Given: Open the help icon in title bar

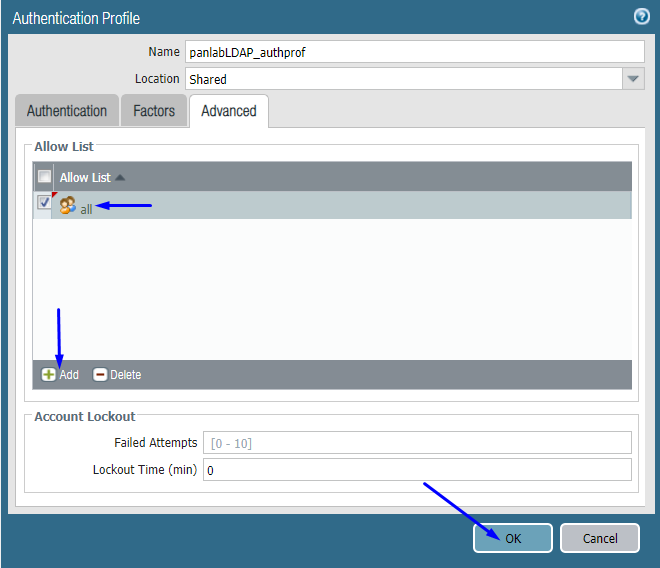Looking at the screenshot, I should [x=641, y=16].
